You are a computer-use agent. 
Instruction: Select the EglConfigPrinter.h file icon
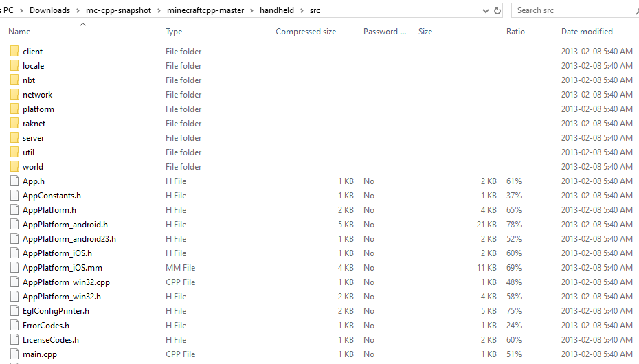[x=14, y=310]
